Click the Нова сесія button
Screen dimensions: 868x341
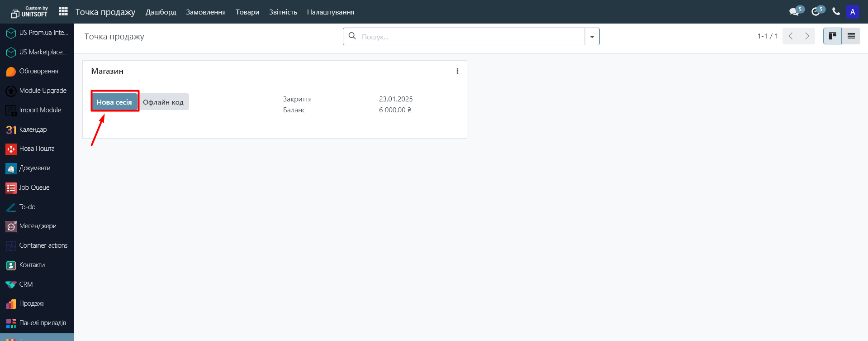114,102
